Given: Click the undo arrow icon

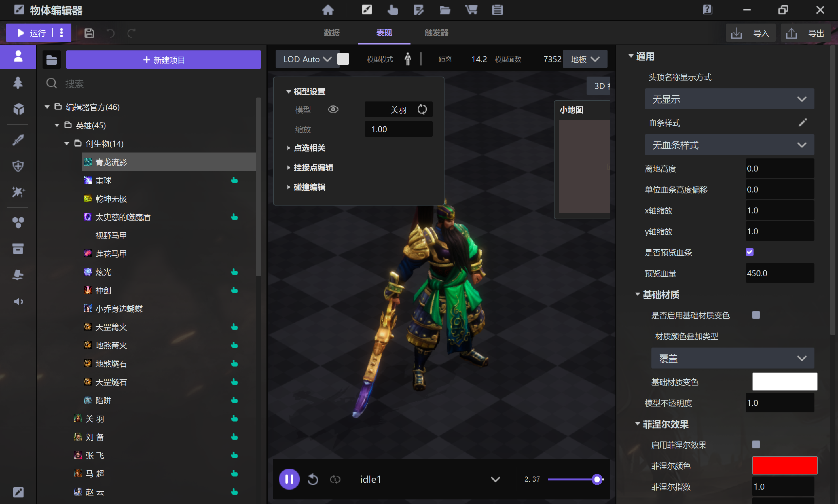Looking at the screenshot, I should tap(110, 33).
